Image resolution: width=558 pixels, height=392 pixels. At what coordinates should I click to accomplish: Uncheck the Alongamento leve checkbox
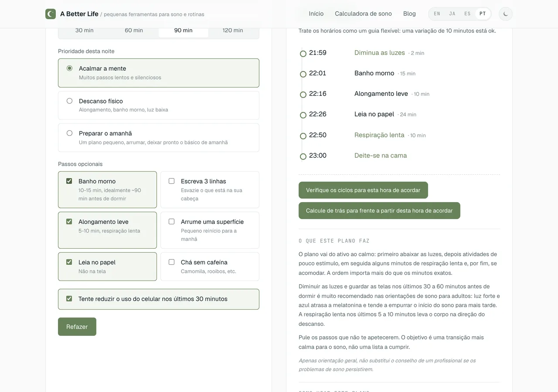pos(69,222)
